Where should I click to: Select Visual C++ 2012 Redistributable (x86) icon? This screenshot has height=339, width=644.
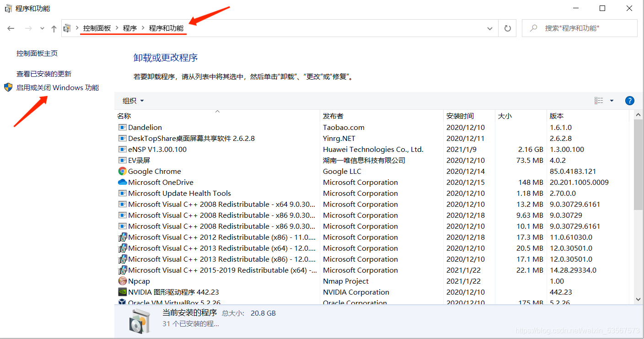[122, 237]
